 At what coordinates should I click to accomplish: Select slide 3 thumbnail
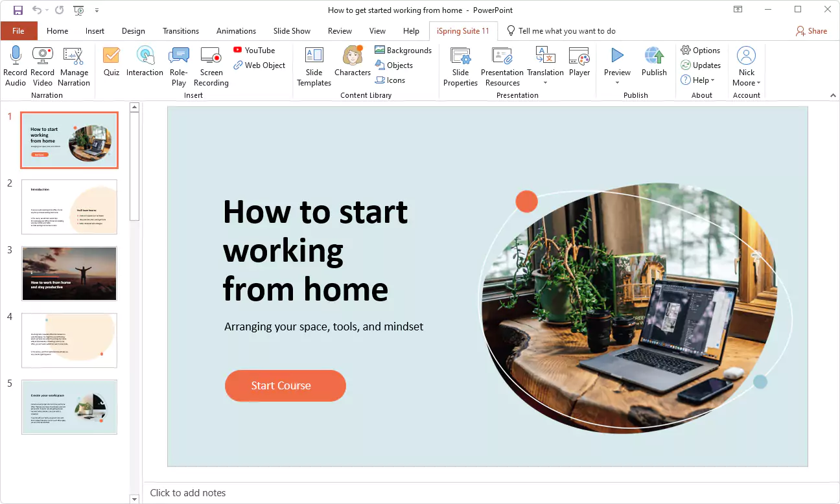click(x=69, y=273)
